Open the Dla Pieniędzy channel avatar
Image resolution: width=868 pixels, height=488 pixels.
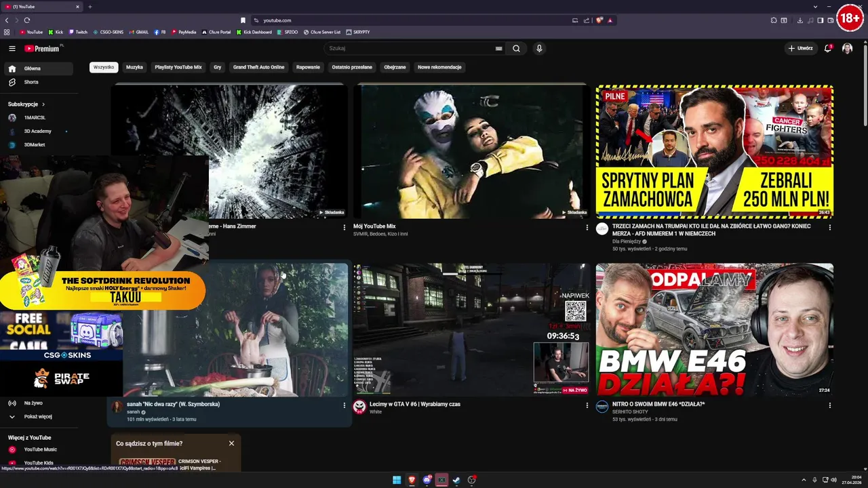(x=602, y=229)
